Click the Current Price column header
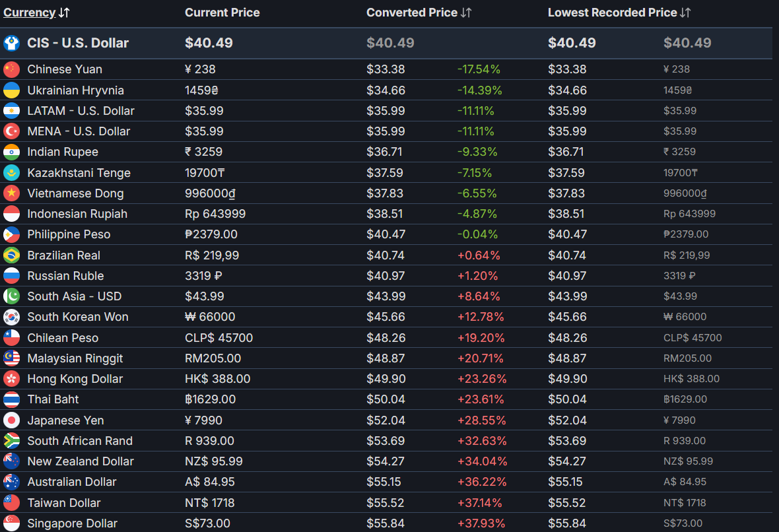The image size is (779, 532). (222, 13)
